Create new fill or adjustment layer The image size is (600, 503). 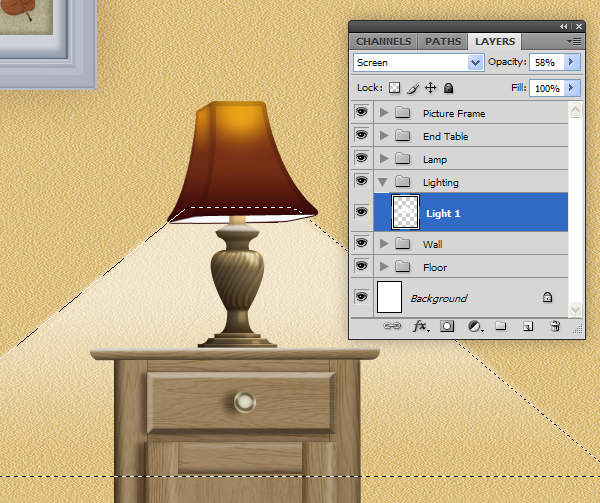coord(474,326)
